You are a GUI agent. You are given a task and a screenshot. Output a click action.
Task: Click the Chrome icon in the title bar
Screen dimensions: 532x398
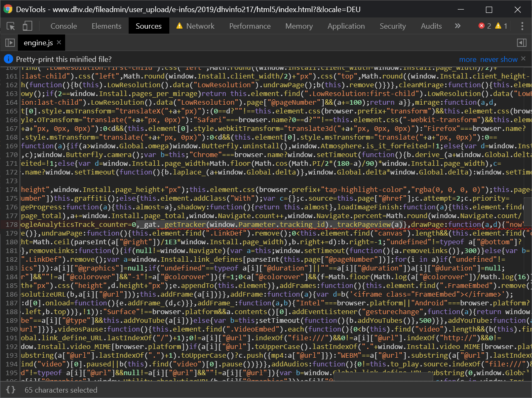(8, 9)
